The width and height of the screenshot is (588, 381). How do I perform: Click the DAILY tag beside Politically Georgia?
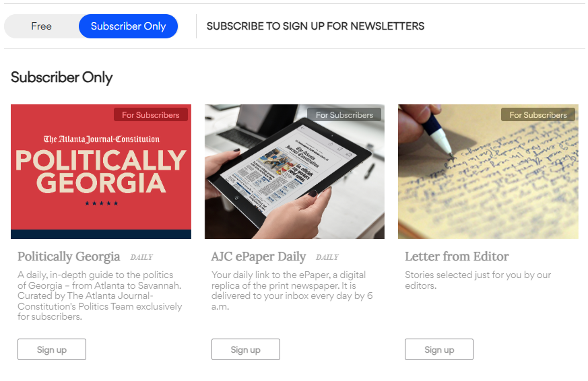(x=141, y=257)
